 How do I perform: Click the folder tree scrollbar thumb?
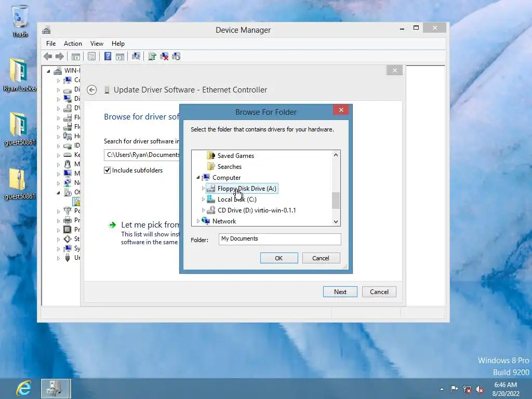click(x=336, y=201)
